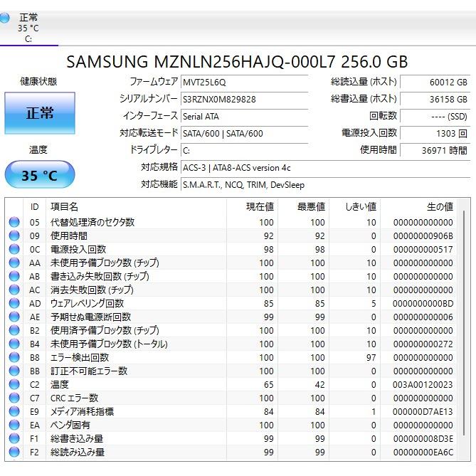Select 総読み込み量 row name
The width and height of the screenshot is (476, 476).
tap(78, 452)
